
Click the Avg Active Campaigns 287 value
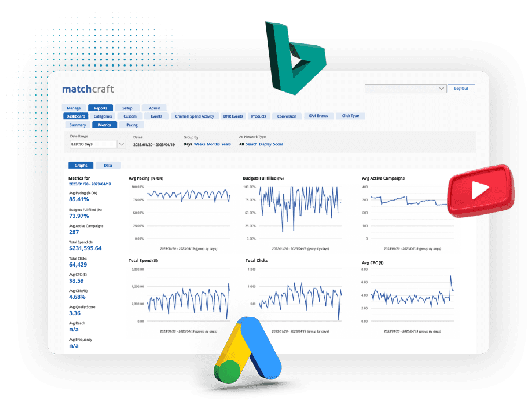click(74, 232)
